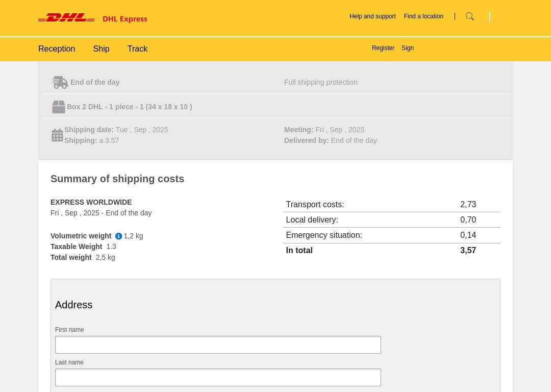Viewport: 551px width, 392px height.
Task: Click Meeting Fri, Sep, 2025 text
Action: [324, 130]
